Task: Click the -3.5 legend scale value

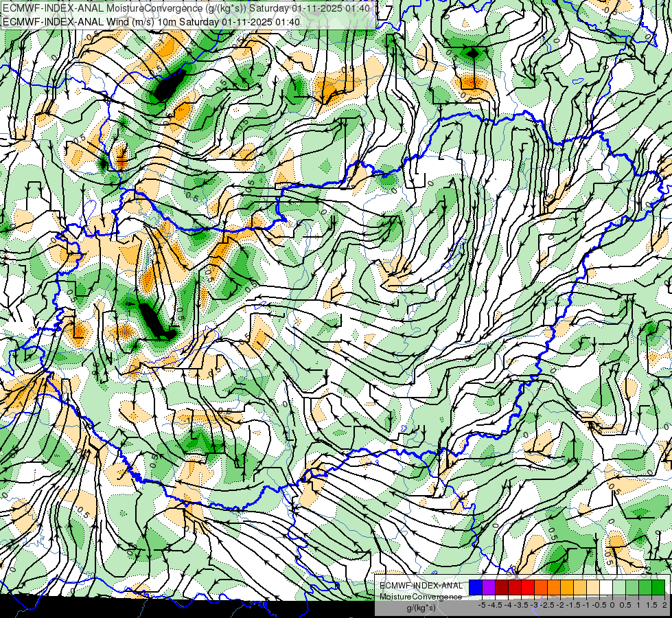Action: (522, 605)
